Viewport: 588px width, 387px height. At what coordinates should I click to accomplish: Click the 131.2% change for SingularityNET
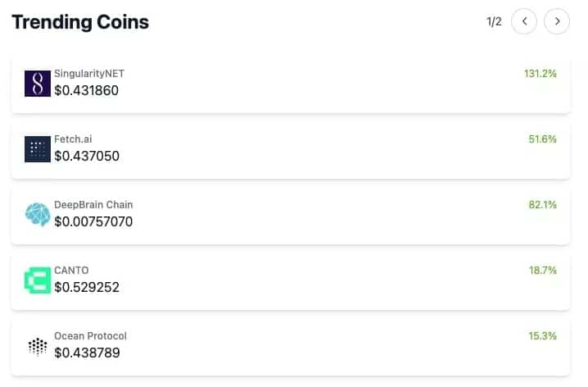[x=540, y=74]
